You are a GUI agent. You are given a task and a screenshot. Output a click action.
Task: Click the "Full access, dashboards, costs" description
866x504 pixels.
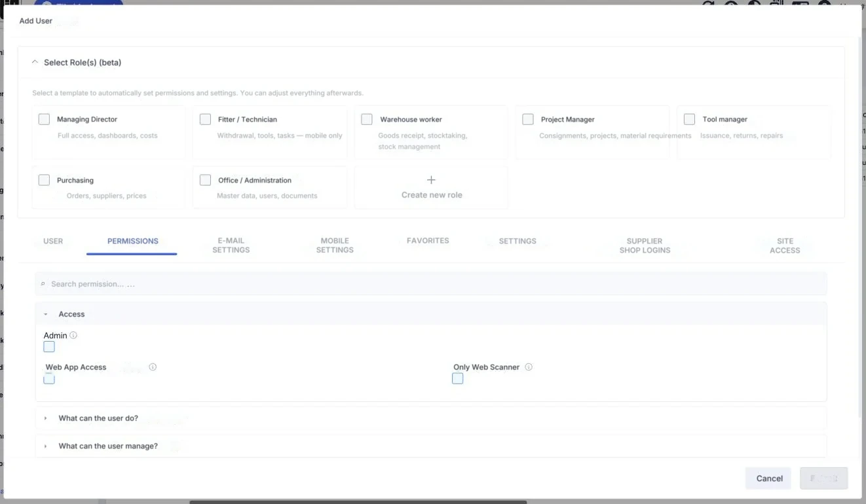click(107, 135)
